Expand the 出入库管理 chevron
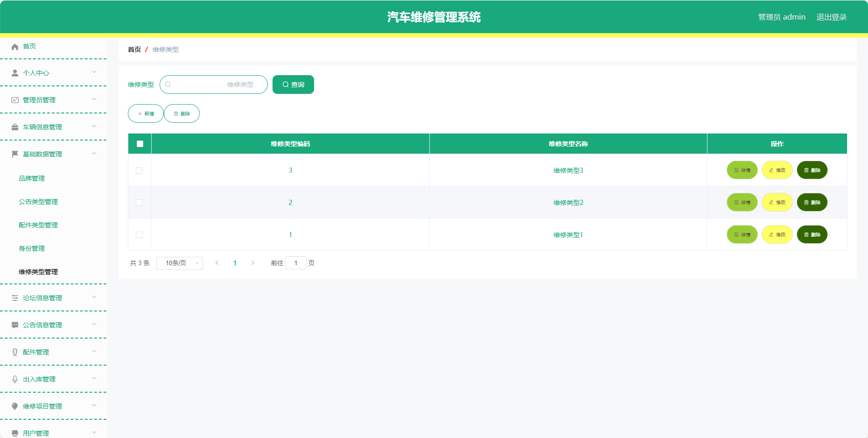The image size is (868, 438). (94, 378)
